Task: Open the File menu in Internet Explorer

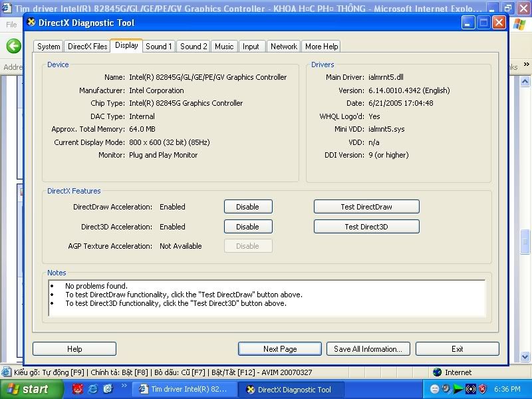Action: coord(11,25)
